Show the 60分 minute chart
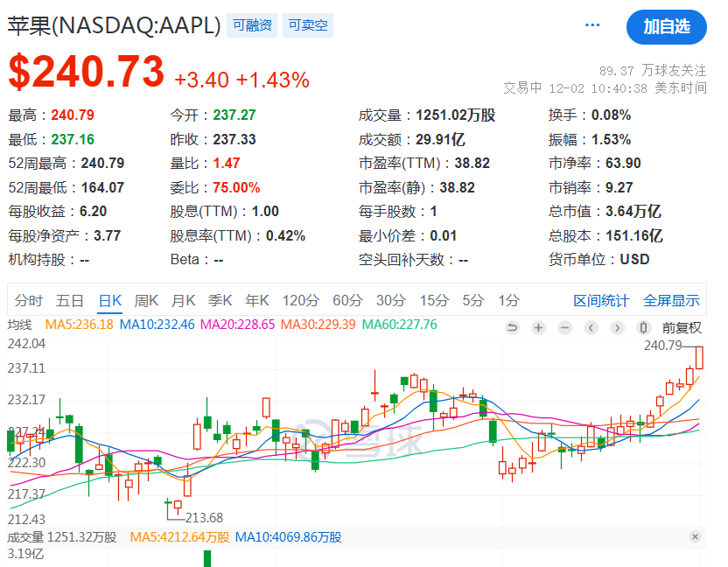728x567 pixels. click(347, 300)
